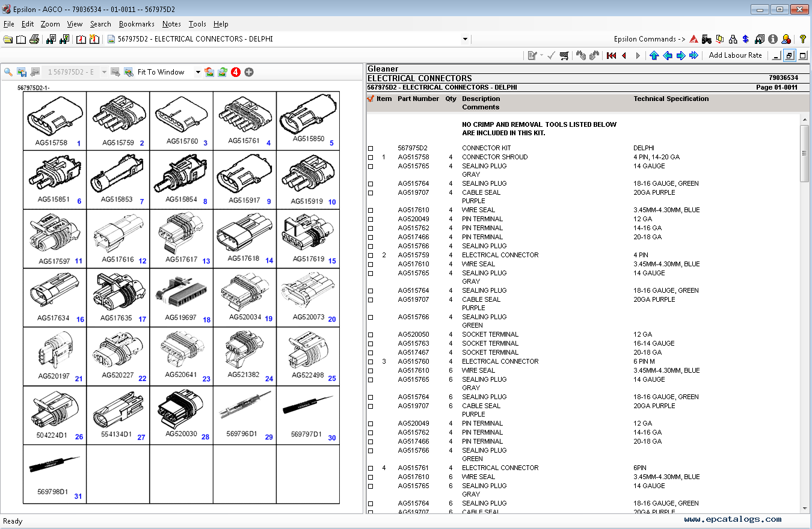
Task: Click the tractor Epsilon Commands icon
Action: (x=707, y=39)
